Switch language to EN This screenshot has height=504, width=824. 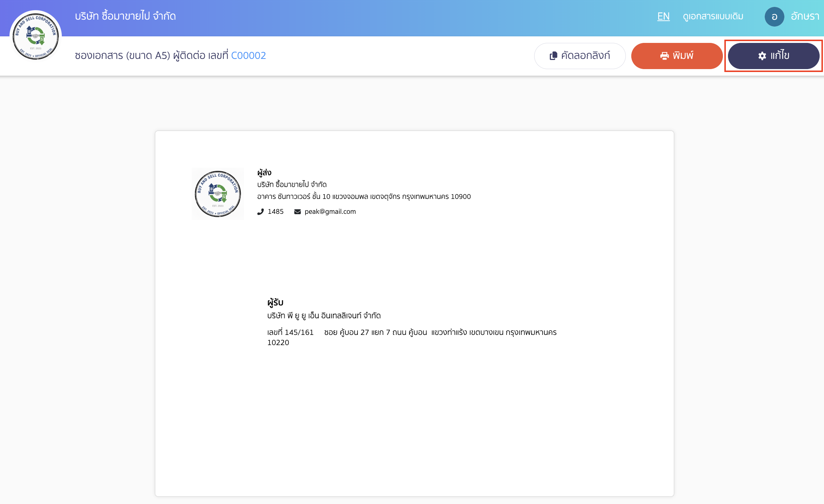point(663,16)
